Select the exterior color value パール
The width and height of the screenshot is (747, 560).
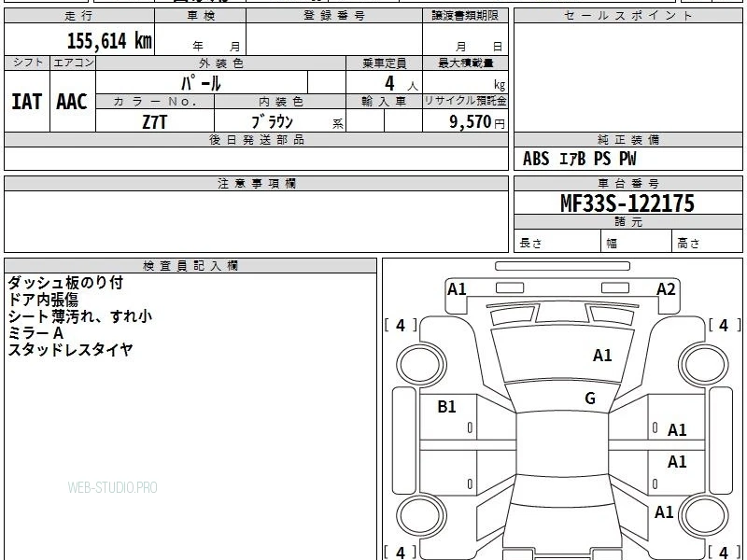[x=201, y=83]
